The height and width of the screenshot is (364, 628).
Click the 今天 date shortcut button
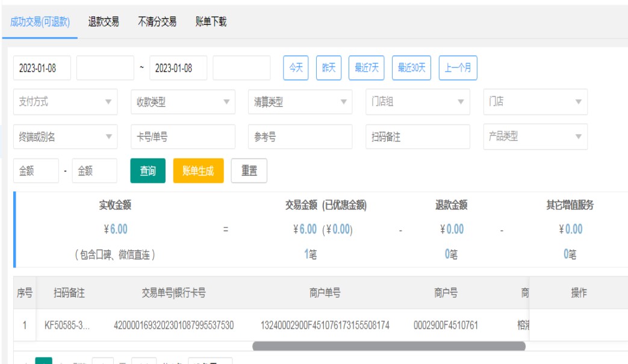coord(296,68)
